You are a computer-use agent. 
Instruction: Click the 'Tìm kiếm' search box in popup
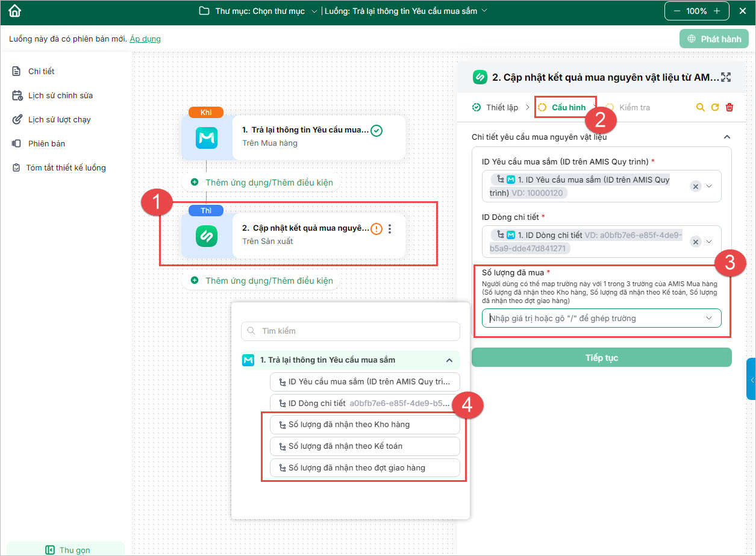coord(351,331)
